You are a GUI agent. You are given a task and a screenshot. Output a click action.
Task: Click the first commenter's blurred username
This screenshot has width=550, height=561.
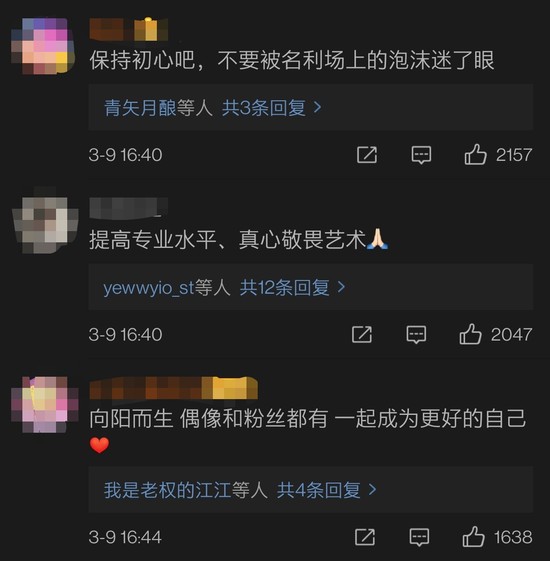pos(128,29)
